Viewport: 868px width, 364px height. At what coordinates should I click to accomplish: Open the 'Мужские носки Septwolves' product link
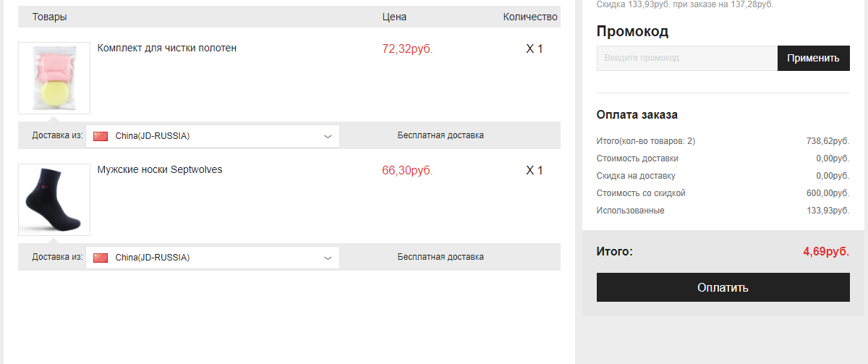(x=160, y=170)
